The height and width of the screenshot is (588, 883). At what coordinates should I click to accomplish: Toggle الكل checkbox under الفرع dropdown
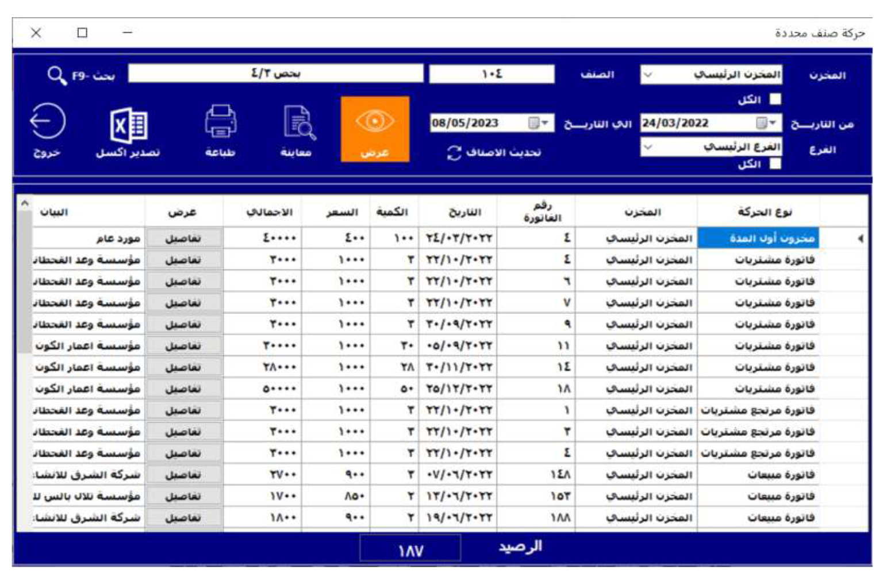(775, 164)
